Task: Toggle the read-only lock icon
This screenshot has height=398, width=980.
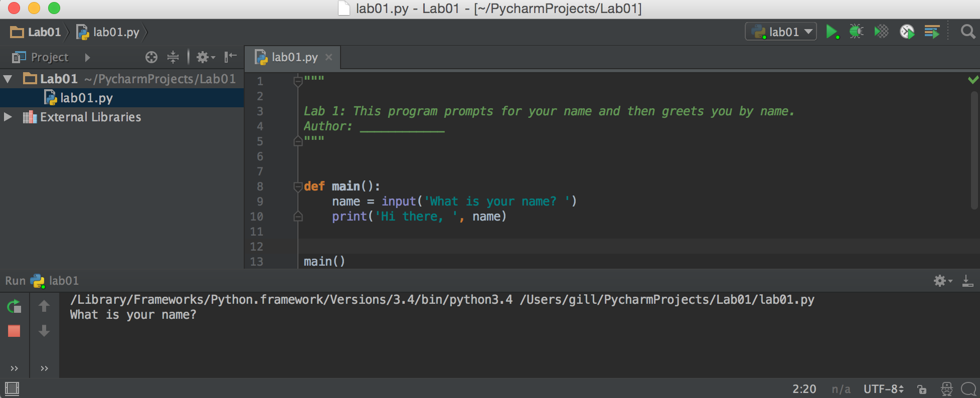Action: click(922, 389)
